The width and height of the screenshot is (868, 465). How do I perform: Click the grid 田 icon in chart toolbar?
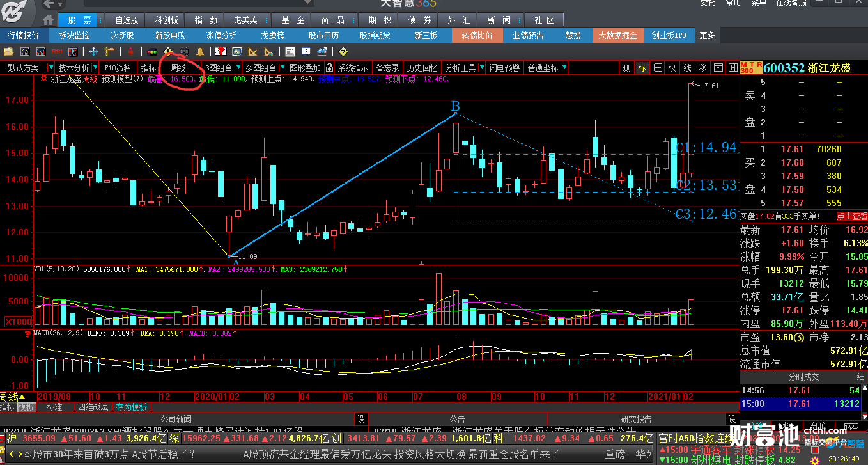coord(658,68)
